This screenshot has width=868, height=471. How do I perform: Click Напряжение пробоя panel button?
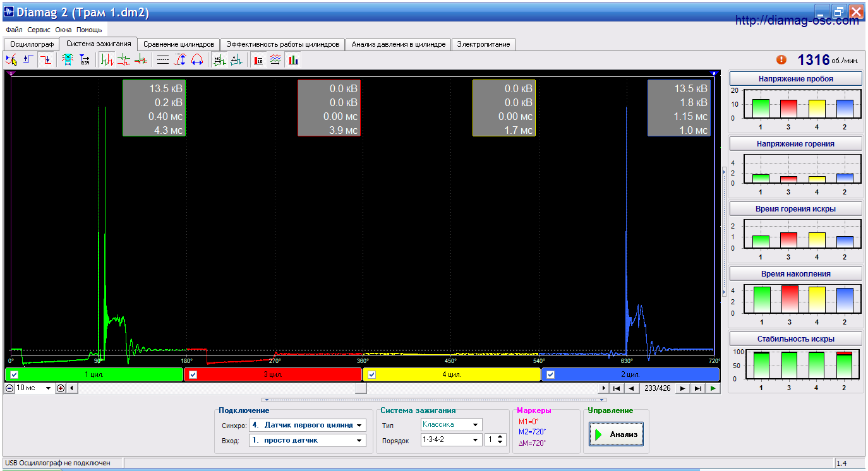(796, 79)
